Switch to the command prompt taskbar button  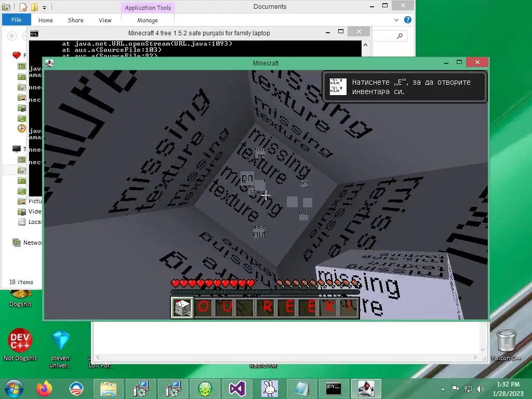(334, 389)
